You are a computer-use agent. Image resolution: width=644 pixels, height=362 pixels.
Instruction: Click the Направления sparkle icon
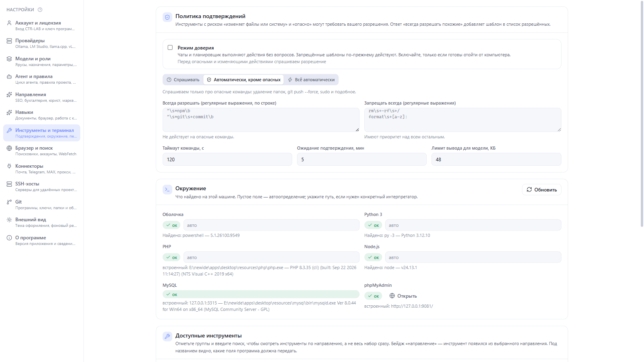pos(9,95)
